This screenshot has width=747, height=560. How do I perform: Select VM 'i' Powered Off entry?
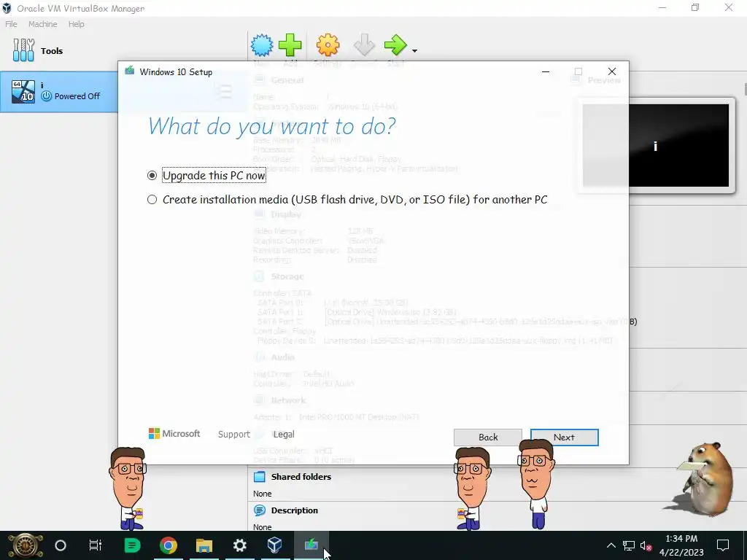click(59, 91)
